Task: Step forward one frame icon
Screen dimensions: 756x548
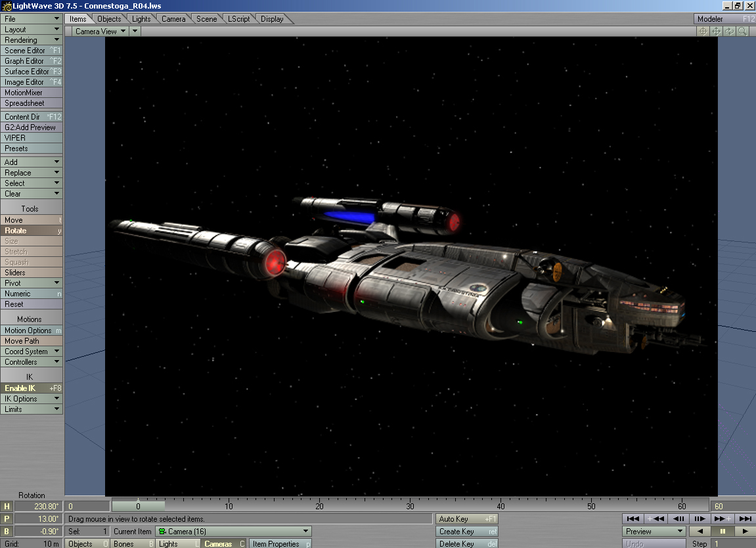Action: point(700,518)
